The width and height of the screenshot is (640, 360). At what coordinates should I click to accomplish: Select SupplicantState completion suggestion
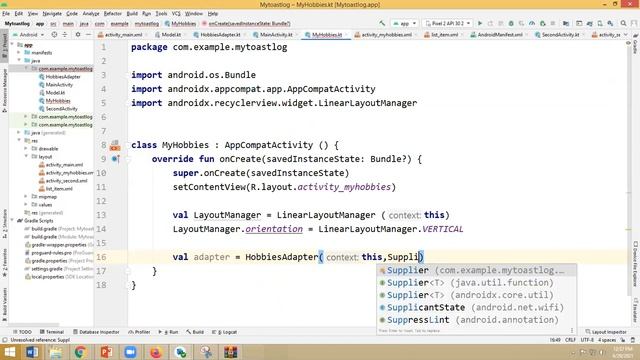click(x=476, y=307)
